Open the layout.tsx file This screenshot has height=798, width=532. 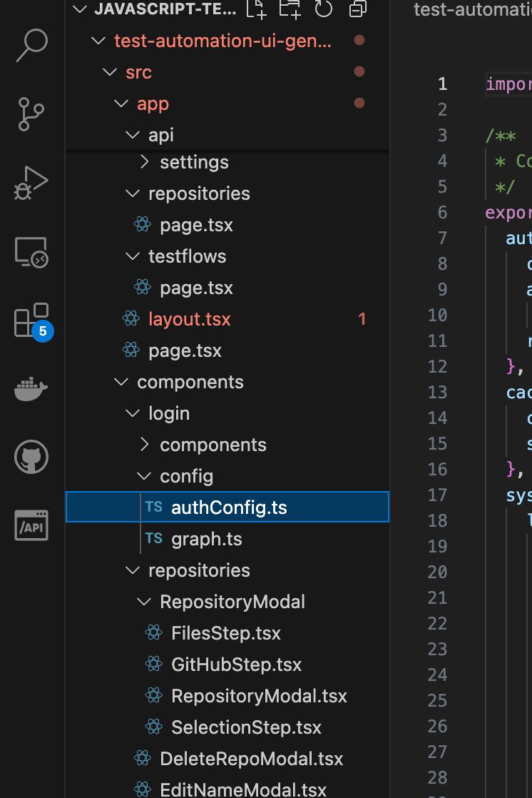pyautogui.click(x=189, y=319)
